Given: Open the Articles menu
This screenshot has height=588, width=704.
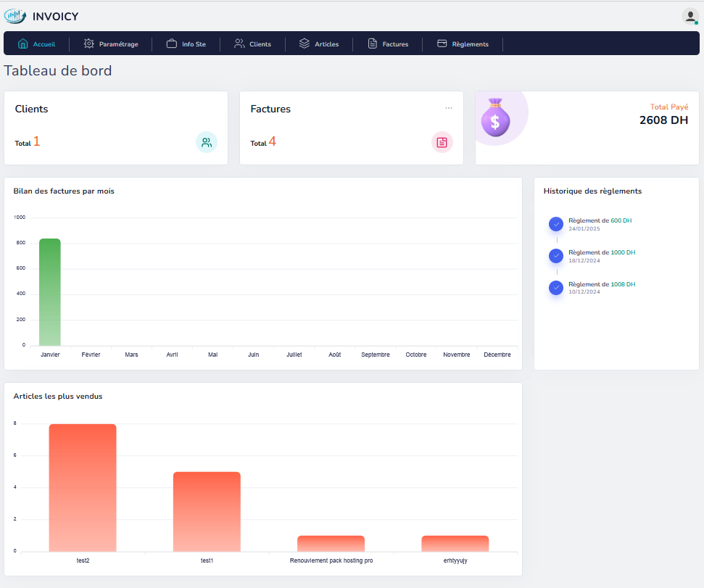Looking at the screenshot, I should pyautogui.click(x=319, y=44).
